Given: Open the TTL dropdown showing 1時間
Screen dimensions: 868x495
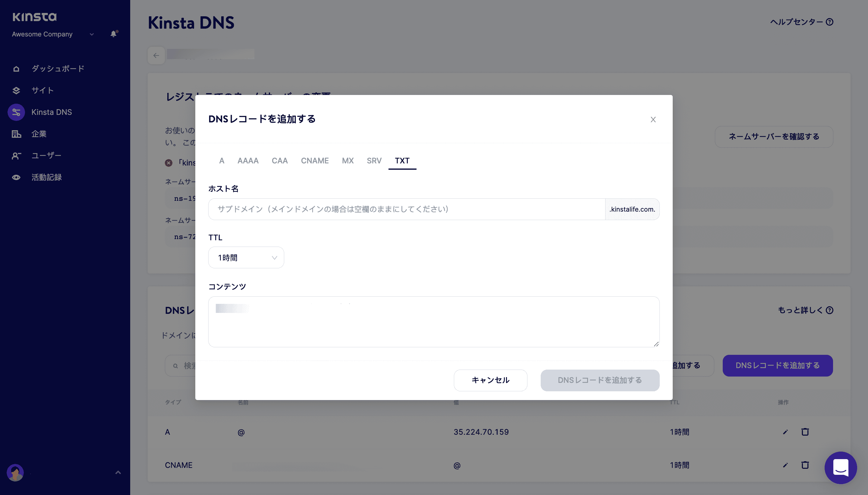Looking at the screenshot, I should pos(246,257).
